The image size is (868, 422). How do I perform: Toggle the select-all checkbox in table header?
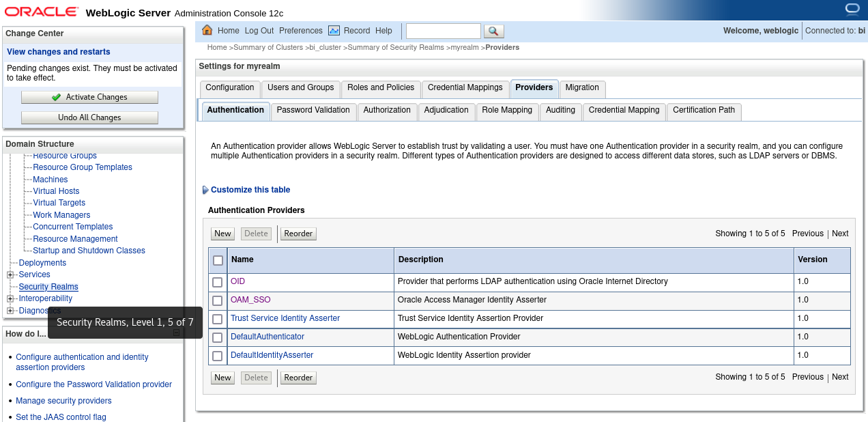(x=218, y=260)
